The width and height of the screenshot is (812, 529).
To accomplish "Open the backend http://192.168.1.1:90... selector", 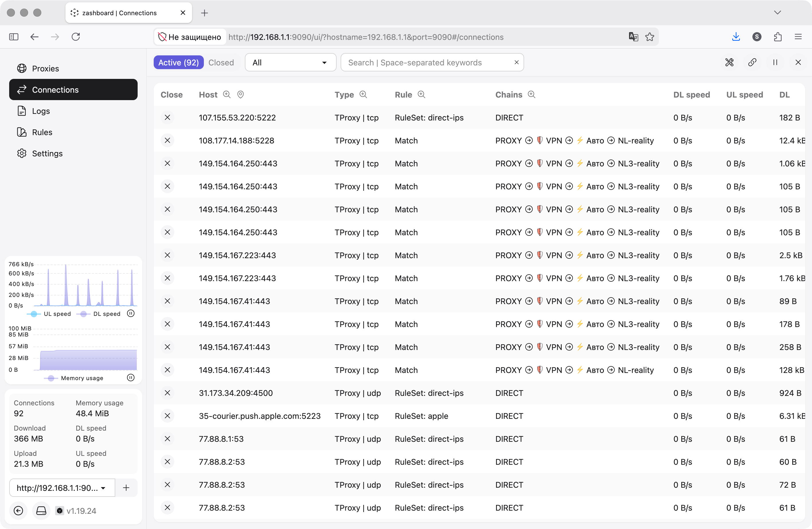I will 62,488.
